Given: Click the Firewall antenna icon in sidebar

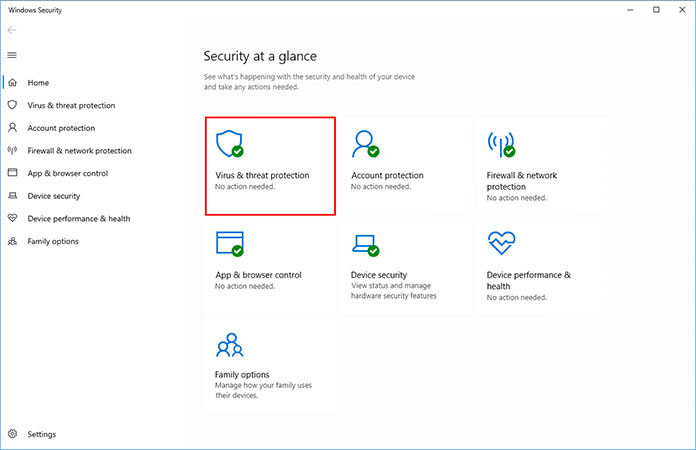Looking at the screenshot, I should tap(12, 150).
